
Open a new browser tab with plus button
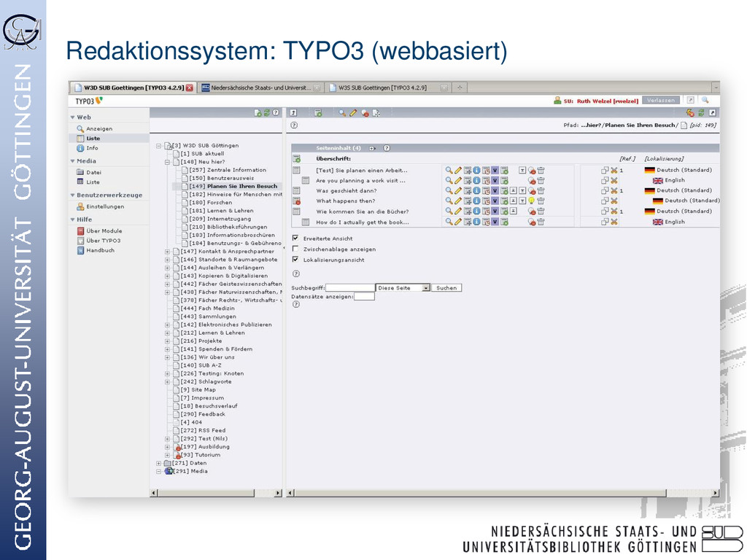tap(460, 87)
